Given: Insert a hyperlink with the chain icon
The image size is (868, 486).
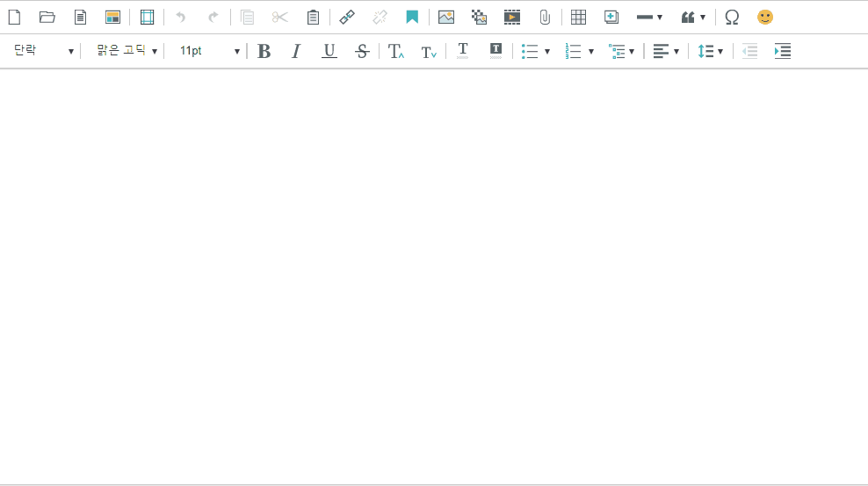Looking at the screenshot, I should 347,17.
